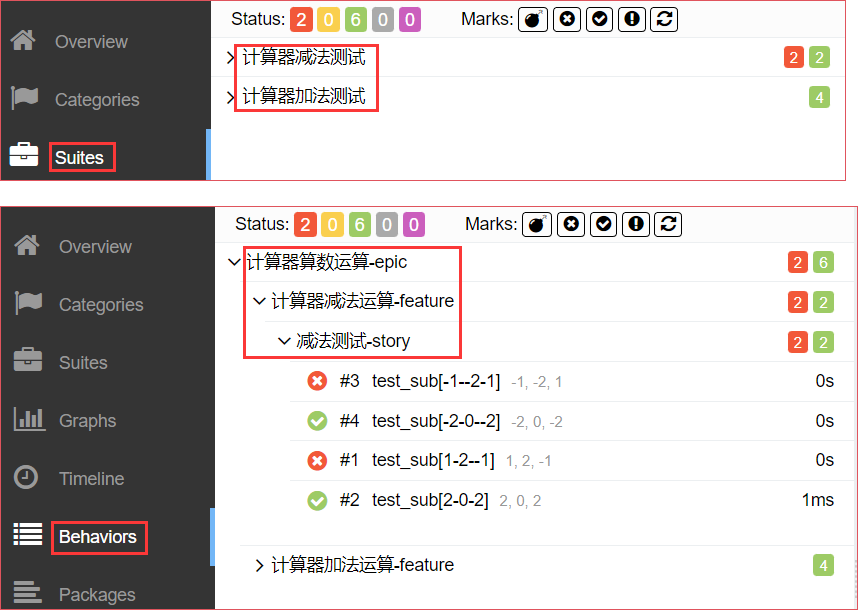The image size is (859, 611).
Task: Toggle the unknown status filter (purple 0) in the top panel
Action: (410, 20)
